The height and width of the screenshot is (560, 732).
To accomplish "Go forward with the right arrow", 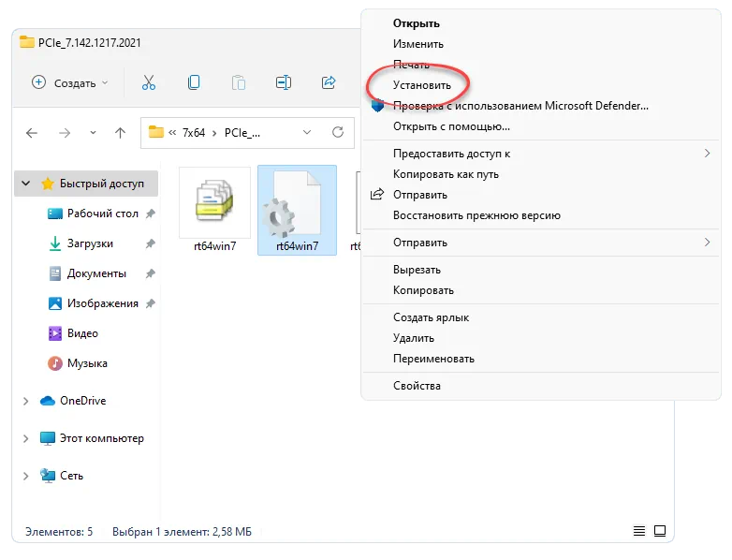I will 65,133.
